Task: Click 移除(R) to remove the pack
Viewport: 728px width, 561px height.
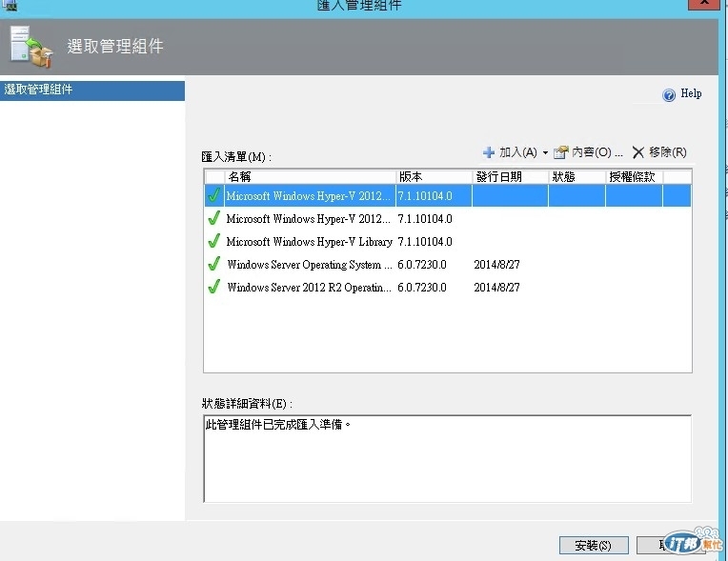Action: 667,152
